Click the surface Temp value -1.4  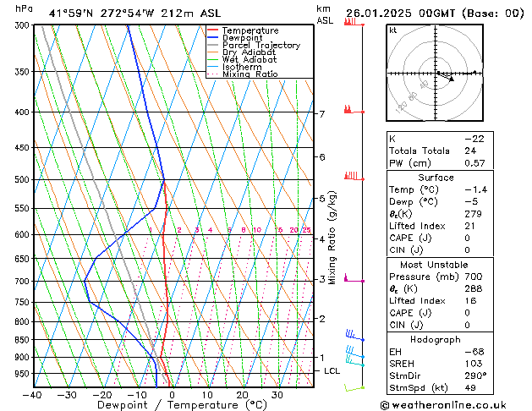point(475,189)
